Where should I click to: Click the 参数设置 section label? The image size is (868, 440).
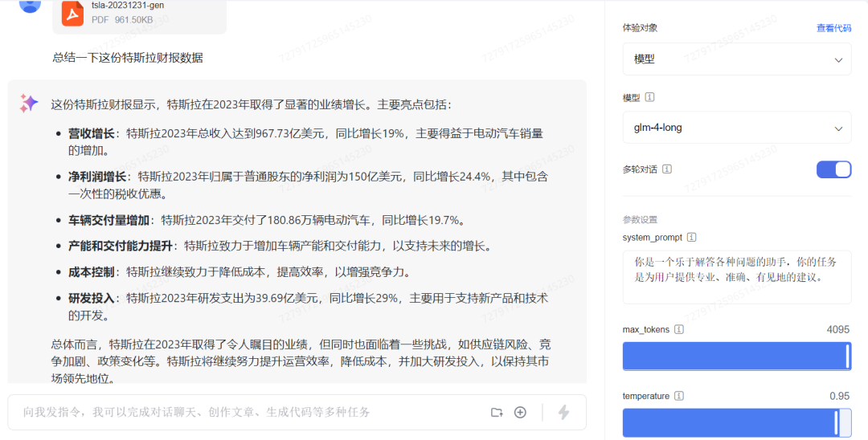[640, 219]
